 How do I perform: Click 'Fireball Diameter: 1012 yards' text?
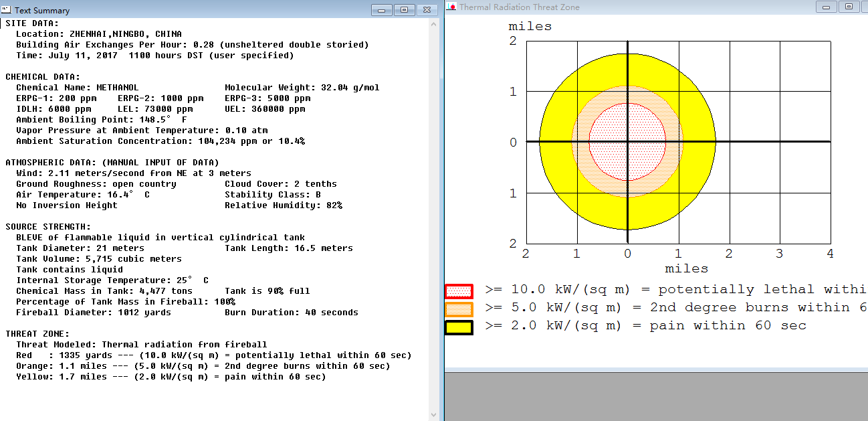tap(93, 313)
